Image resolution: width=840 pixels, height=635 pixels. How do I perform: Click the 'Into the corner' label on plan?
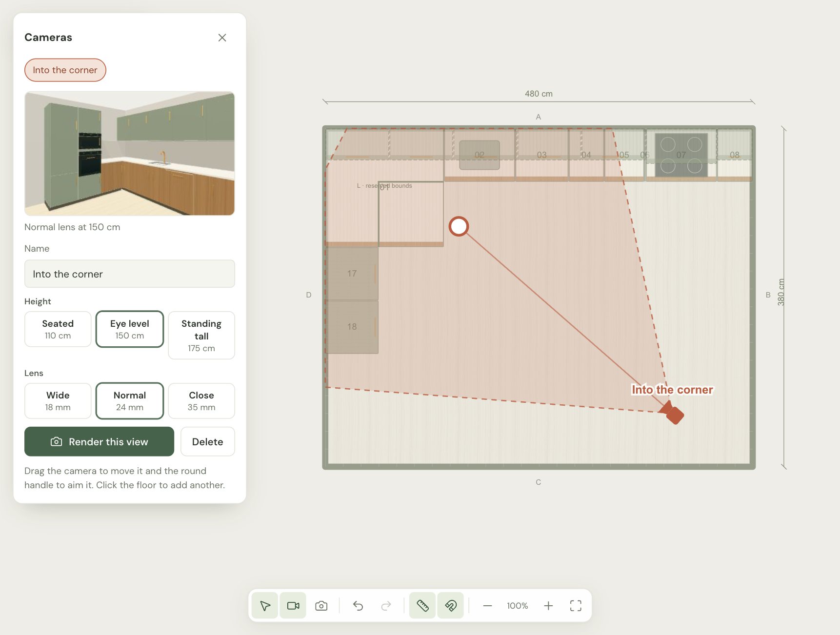click(x=673, y=390)
